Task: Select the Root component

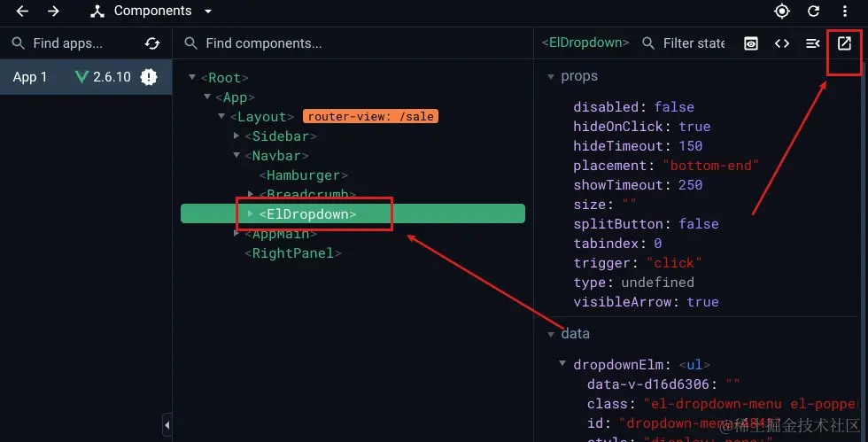Action: click(x=224, y=78)
